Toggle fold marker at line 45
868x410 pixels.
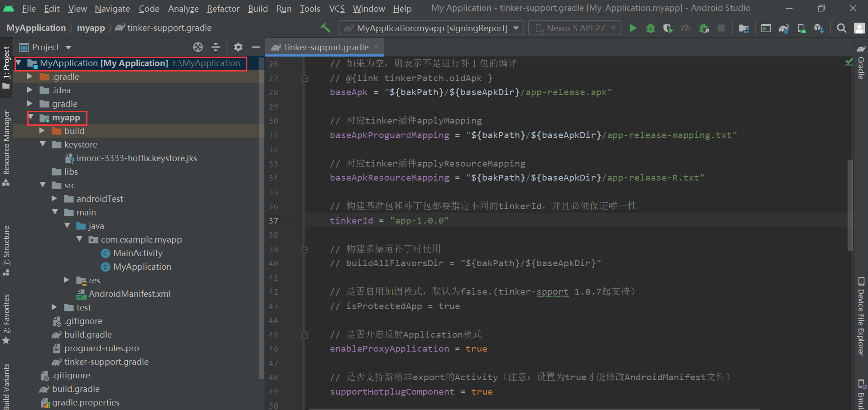tap(304, 335)
